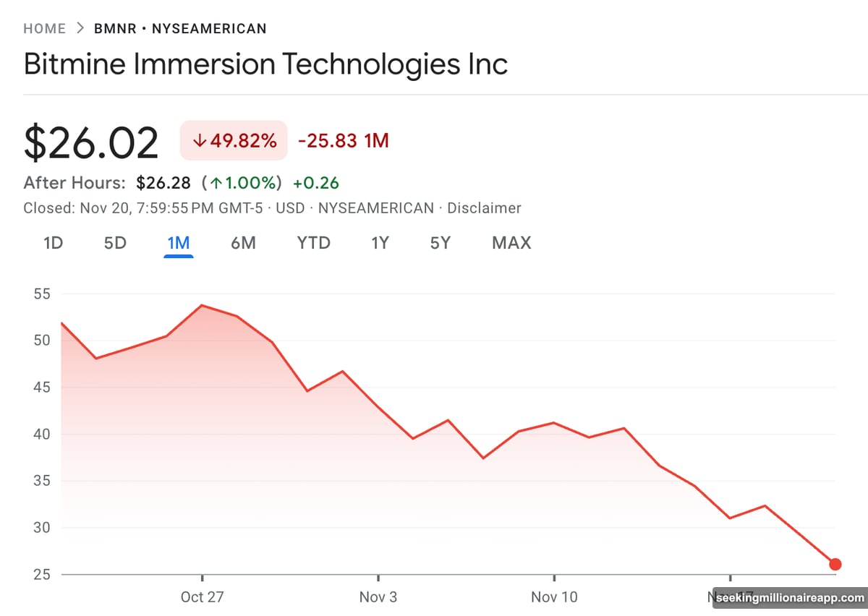Open the MAX time range
The image size is (868, 616).
[511, 243]
